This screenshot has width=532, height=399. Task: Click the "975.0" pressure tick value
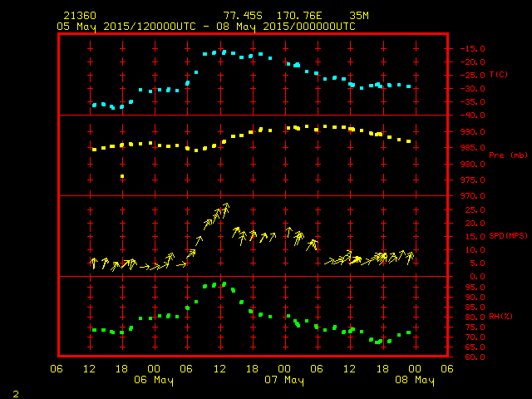coord(473,180)
